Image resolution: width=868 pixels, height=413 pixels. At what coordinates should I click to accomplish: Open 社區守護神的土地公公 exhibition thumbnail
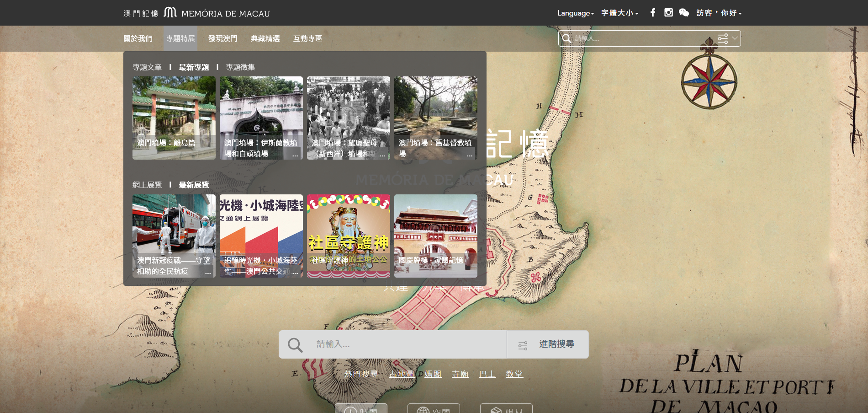pos(349,236)
